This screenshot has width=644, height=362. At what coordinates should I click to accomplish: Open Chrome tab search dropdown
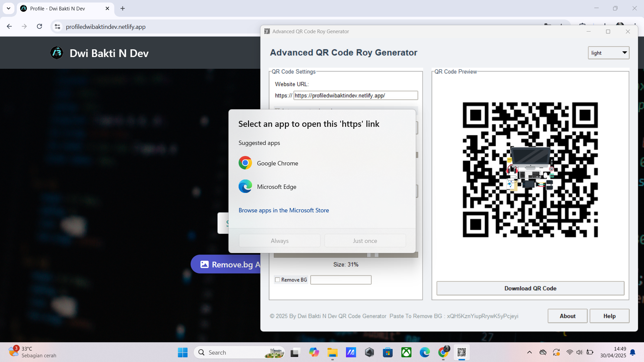(x=8, y=8)
